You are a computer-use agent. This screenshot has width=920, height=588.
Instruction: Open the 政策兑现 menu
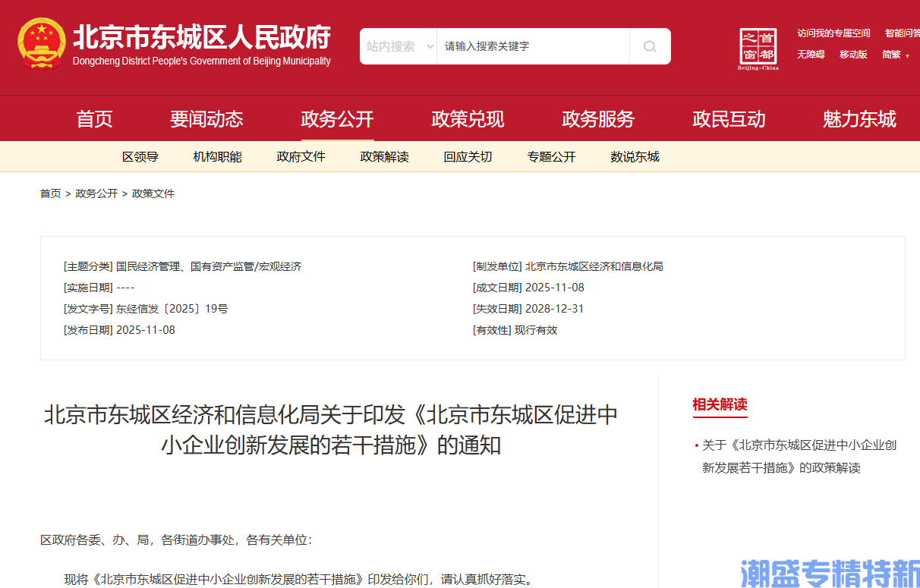(468, 118)
